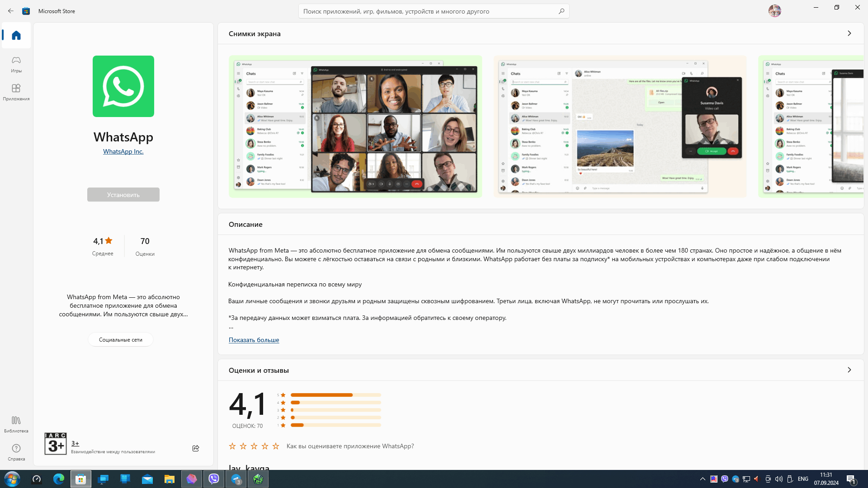The height and width of the screenshot is (488, 868).
Task: Open the 3+ age rating link
Action: (x=75, y=443)
